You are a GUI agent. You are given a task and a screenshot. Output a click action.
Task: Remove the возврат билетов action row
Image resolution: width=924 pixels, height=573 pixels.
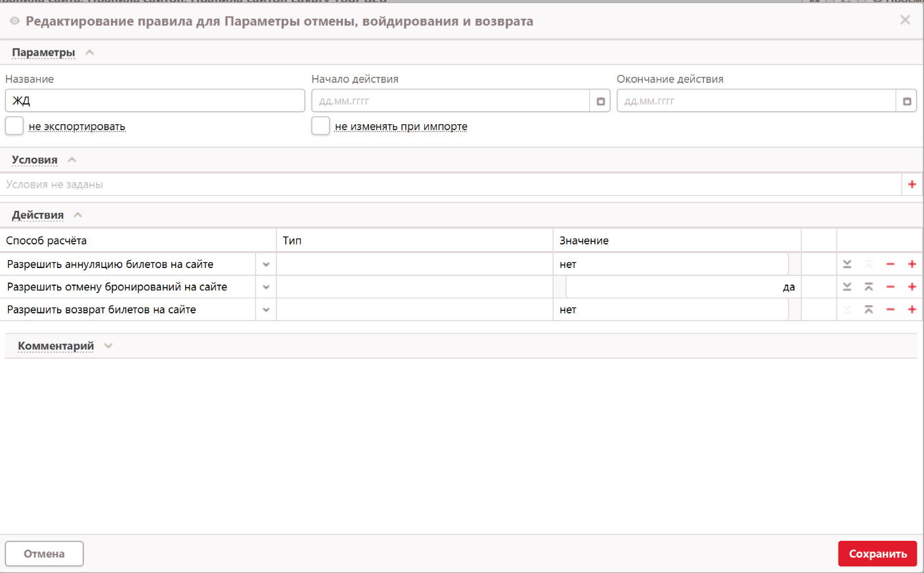(x=890, y=309)
